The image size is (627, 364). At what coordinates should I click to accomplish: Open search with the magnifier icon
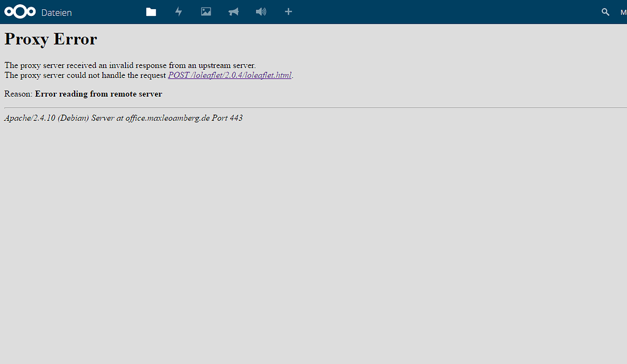pyautogui.click(x=606, y=12)
